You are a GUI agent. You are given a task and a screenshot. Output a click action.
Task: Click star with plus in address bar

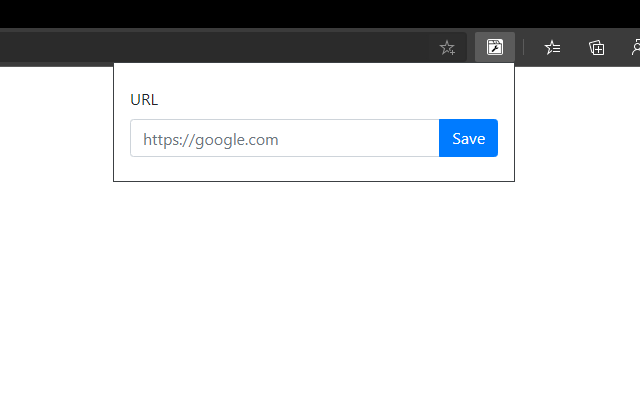447,47
